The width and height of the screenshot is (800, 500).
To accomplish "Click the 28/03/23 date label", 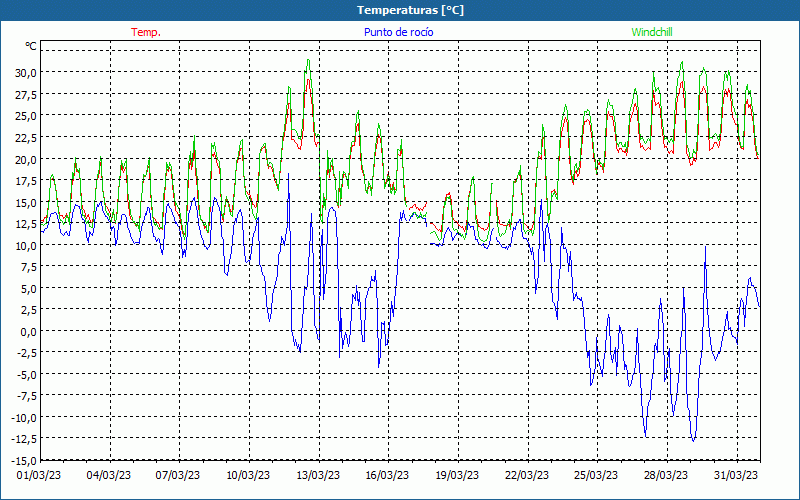I will tap(666, 476).
